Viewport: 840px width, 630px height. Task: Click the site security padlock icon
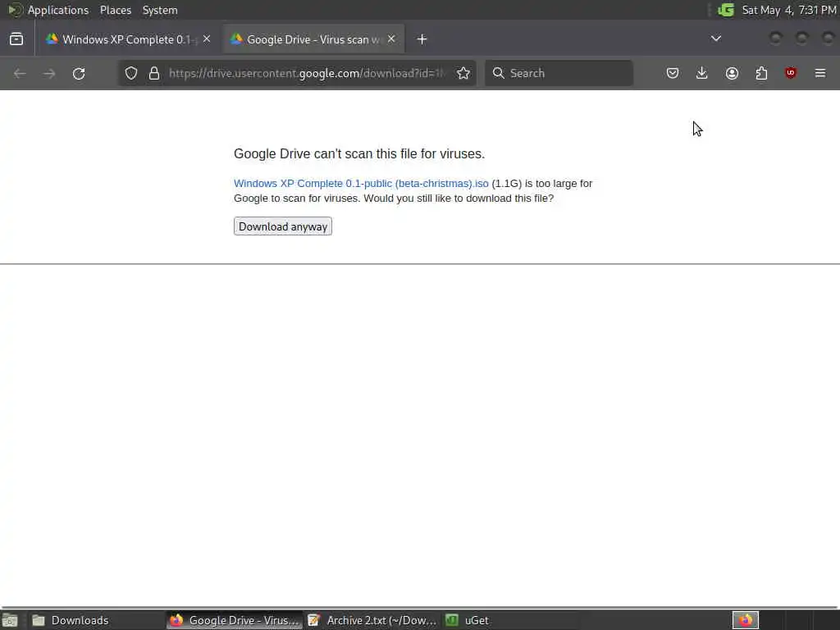coord(154,73)
